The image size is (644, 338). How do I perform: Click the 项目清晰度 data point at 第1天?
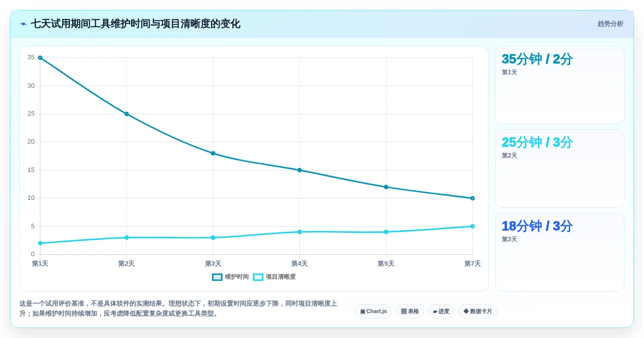pos(40,243)
